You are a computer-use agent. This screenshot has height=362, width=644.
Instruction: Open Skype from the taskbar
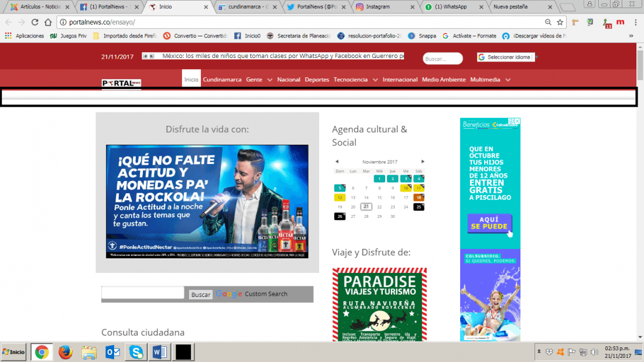point(136,352)
